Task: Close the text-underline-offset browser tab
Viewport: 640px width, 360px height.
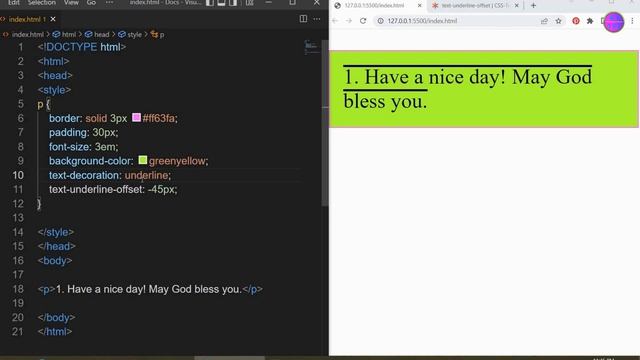Action: pyautogui.click(x=517, y=6)
